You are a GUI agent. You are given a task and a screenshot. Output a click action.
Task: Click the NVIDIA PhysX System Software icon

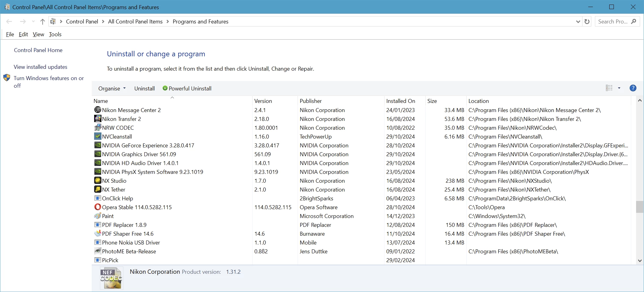(x=97, y=172)
